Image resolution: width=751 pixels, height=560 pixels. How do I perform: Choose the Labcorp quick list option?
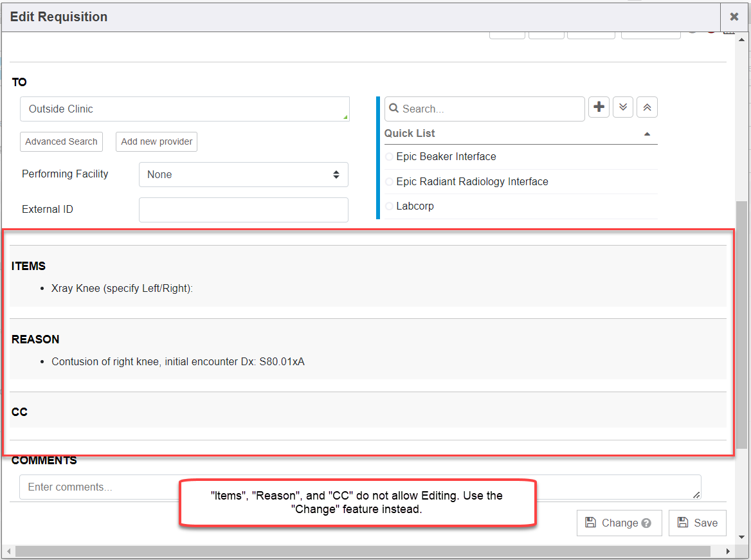(389, 206)
